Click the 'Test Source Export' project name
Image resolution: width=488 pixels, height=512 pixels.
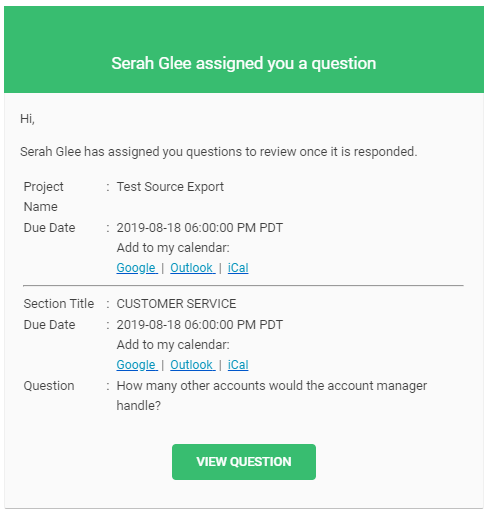pyautogui.click(x=170, y=187)
